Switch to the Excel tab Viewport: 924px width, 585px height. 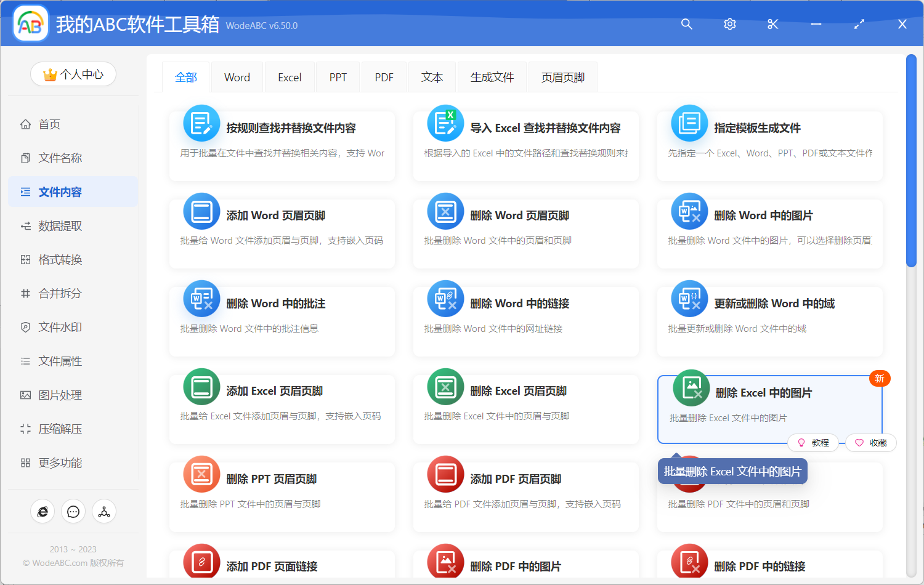coord(289,76)
